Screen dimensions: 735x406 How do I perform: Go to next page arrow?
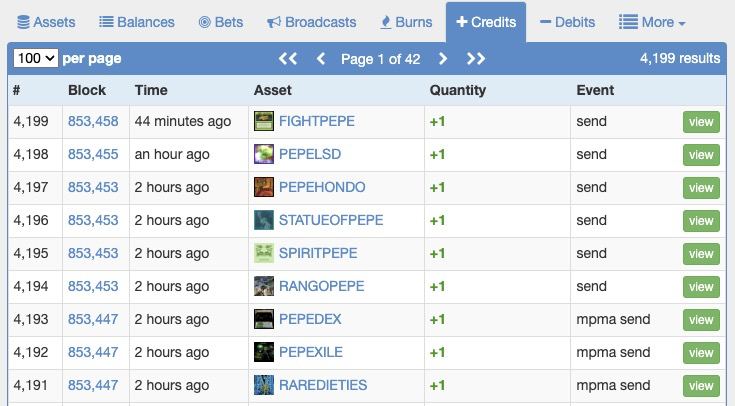[x=442, y=59]
